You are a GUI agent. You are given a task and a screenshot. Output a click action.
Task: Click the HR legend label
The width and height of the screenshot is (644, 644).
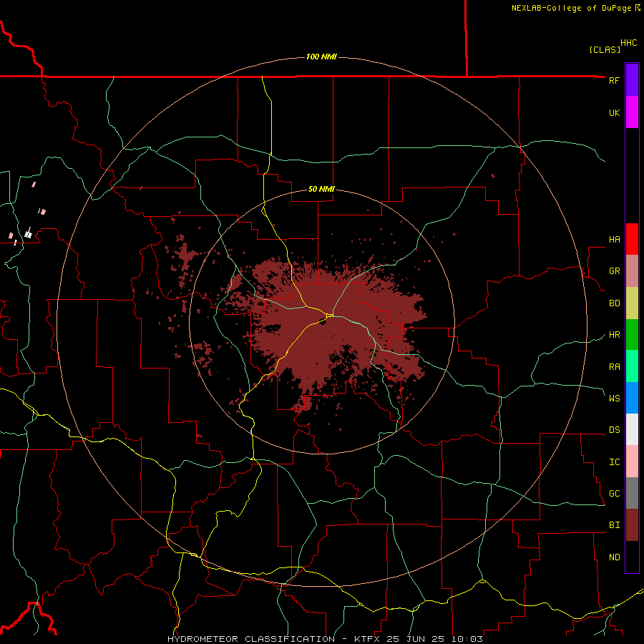[614, 335]
